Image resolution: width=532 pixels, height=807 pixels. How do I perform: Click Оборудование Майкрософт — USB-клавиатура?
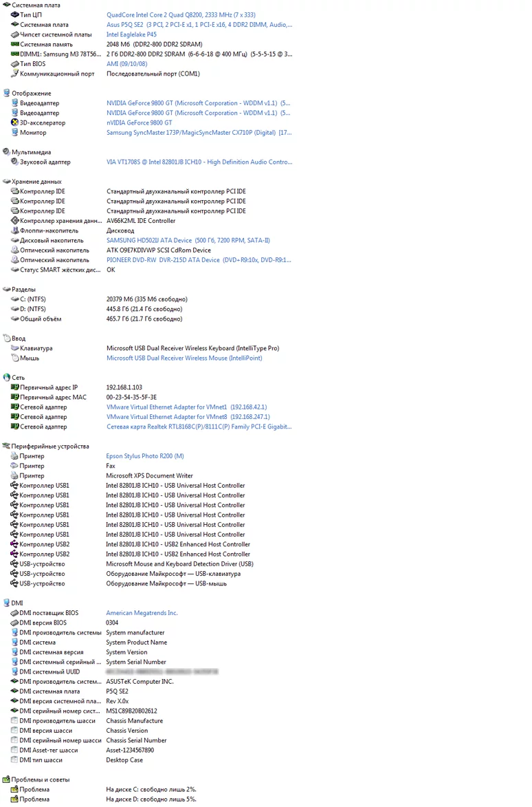(173, 573)
